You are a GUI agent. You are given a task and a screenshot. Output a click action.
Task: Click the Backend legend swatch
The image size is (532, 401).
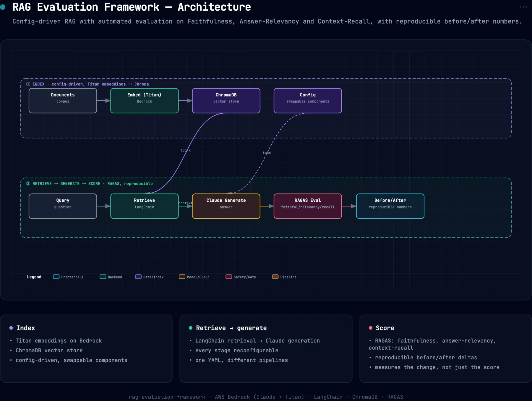pos(103,277)
